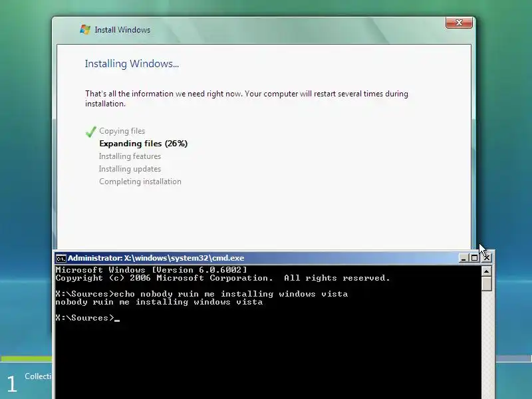Screen dimensions: 532x399
Task: Click the 'X:\Sources>' command prompt line
Action: [88, 318]
